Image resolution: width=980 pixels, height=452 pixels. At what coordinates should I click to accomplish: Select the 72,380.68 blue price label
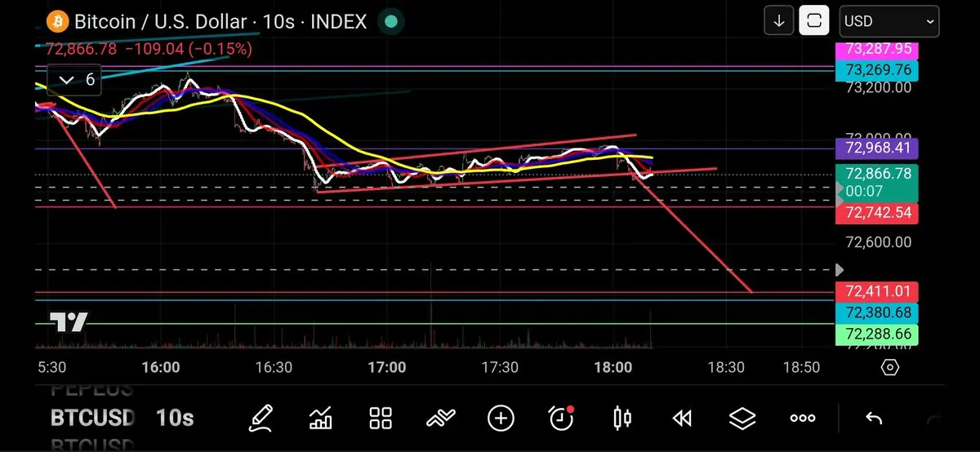point(877,312)
